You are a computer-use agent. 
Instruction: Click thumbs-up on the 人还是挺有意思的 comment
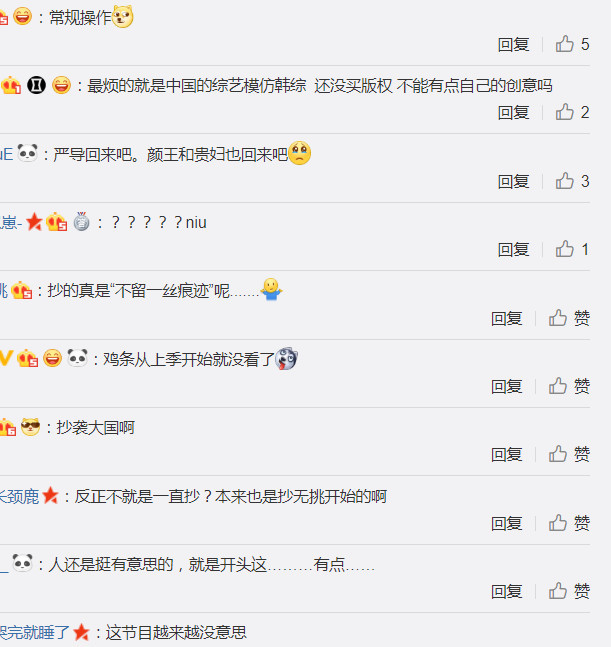(569, 591)
